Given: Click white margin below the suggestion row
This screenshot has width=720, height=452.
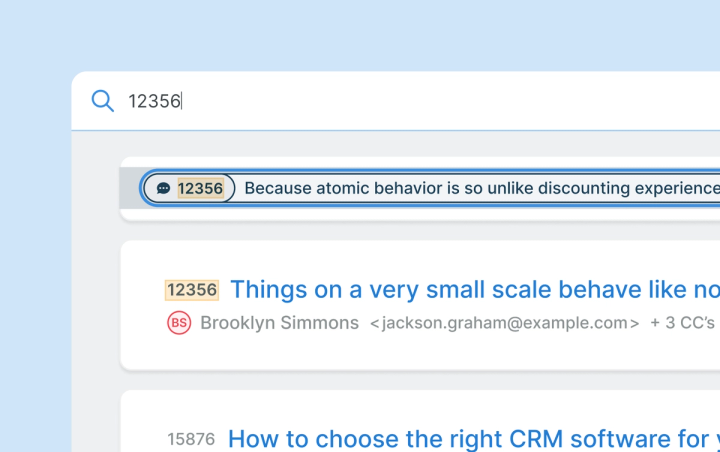Looking at the screenshot, I should [x=413, y=215].
